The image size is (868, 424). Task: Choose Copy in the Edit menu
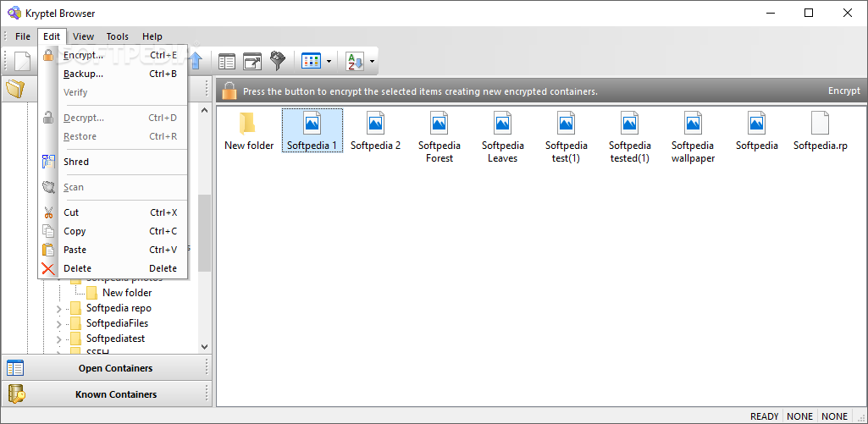113,231
